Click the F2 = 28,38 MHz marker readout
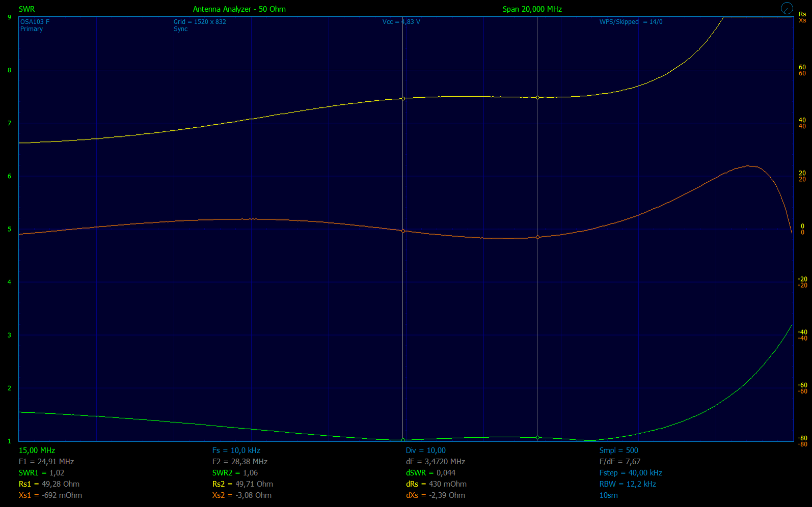Screen dimensions: 812x507 tap(239, 462)
